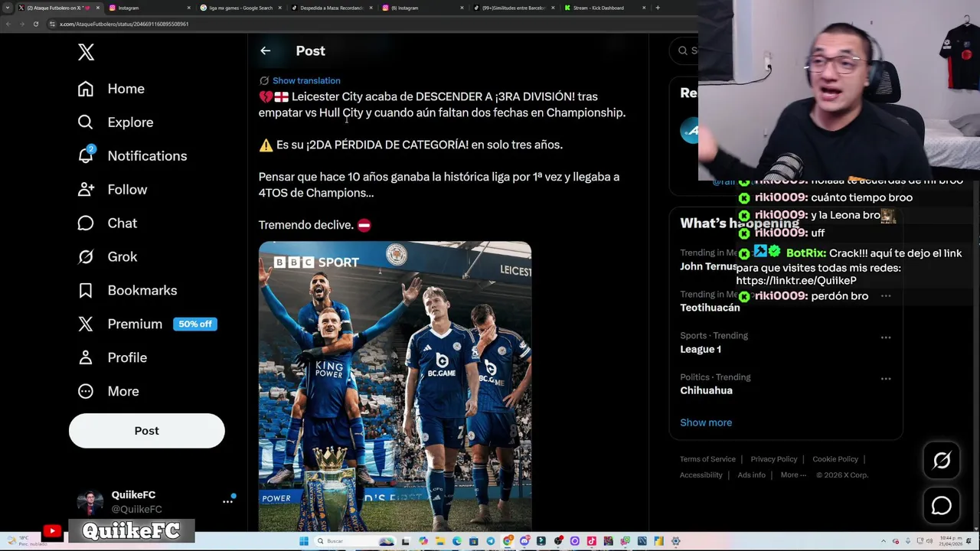
Task: Open Chat from the sidebar
Action: (x=107, y=223)
